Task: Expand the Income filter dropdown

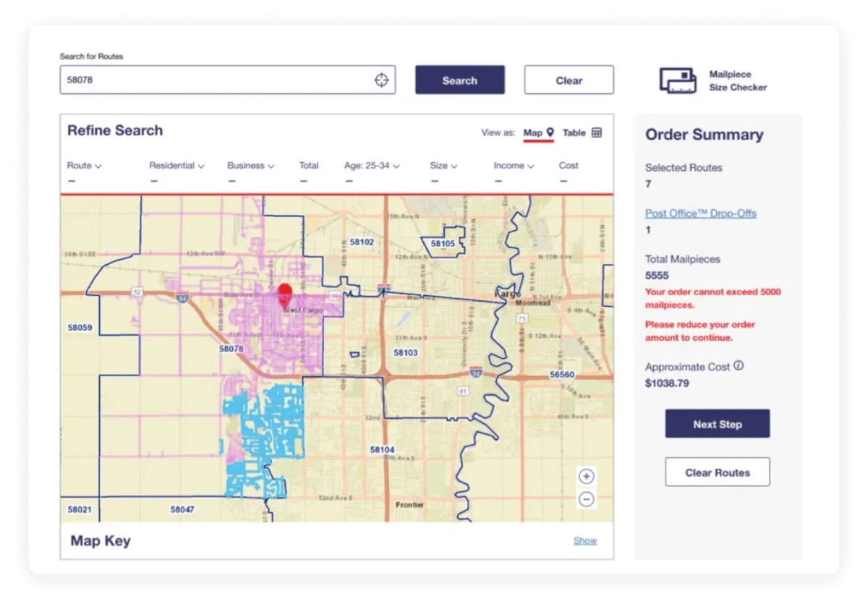Action: point(514,165)
